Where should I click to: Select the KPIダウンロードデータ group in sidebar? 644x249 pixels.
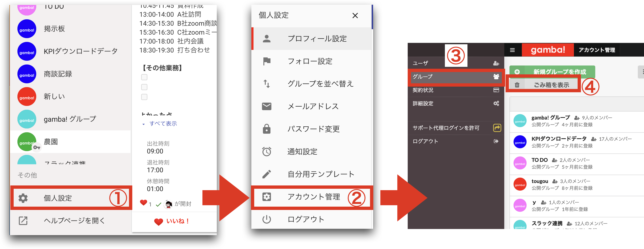(71, 51)
